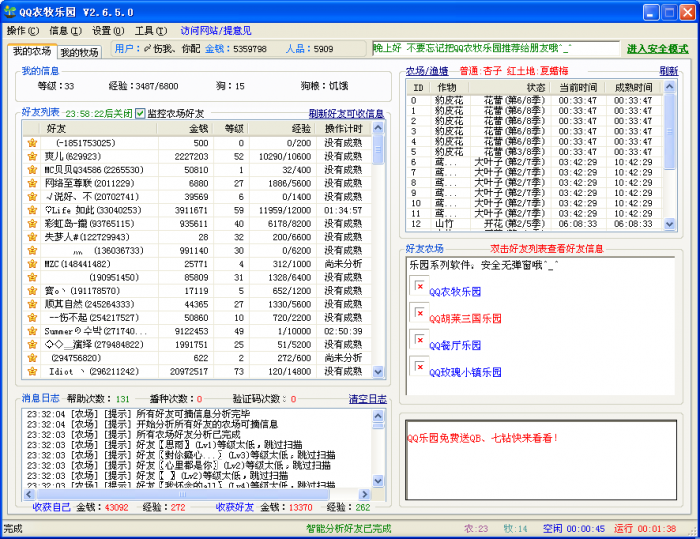Open the QQ餐厅乐园 link
The width and height of the screenshot is (700, 539).
pos(455,346)
